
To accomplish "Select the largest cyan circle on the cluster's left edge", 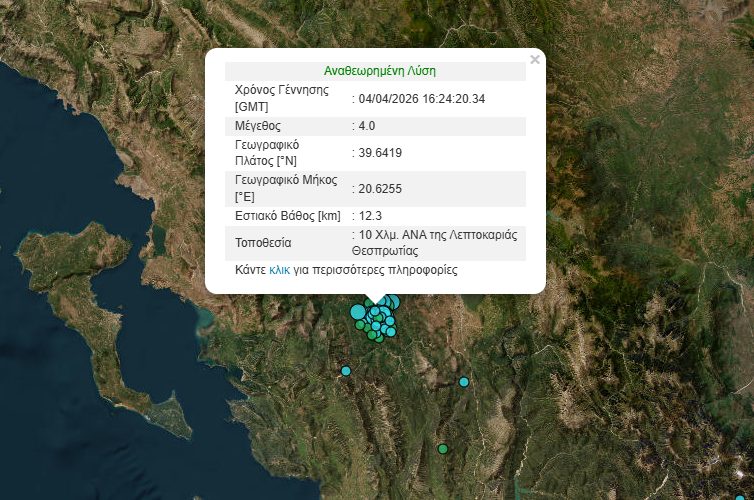I will coord(358,312).
